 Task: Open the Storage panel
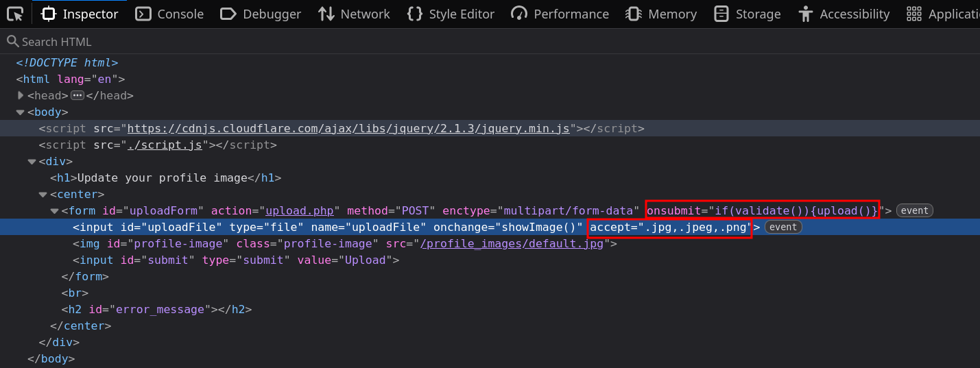pos(747,14)
